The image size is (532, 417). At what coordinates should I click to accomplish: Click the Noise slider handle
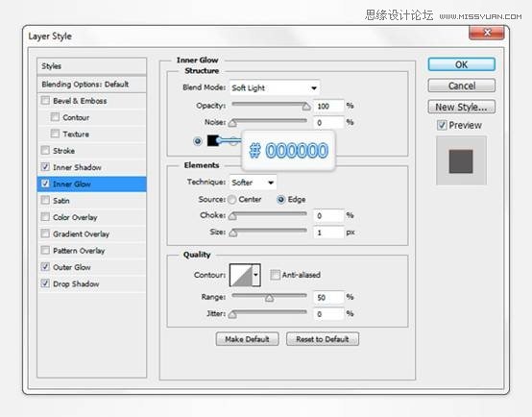pos(232,123)
